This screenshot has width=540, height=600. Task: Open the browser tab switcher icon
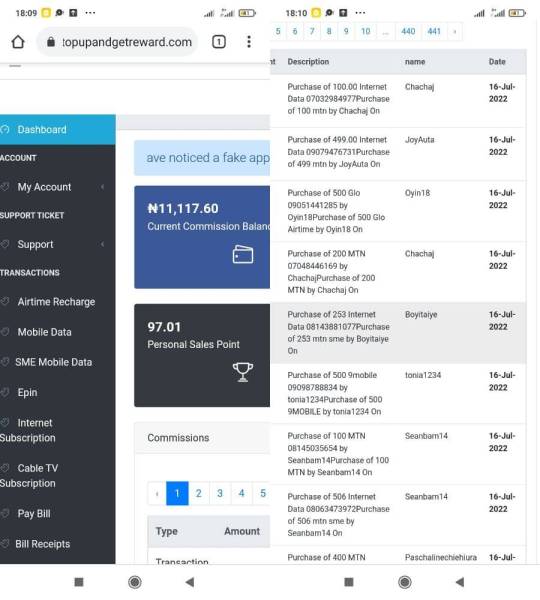(219, 42)
